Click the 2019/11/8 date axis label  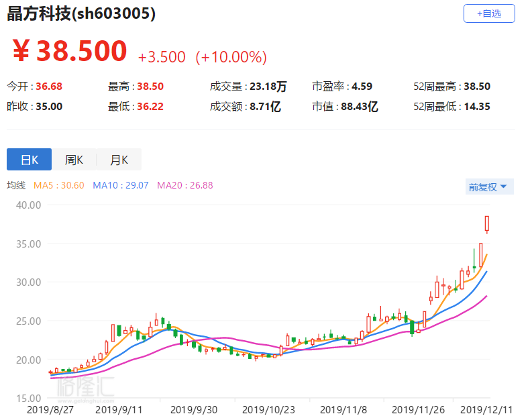pos(343,410)
